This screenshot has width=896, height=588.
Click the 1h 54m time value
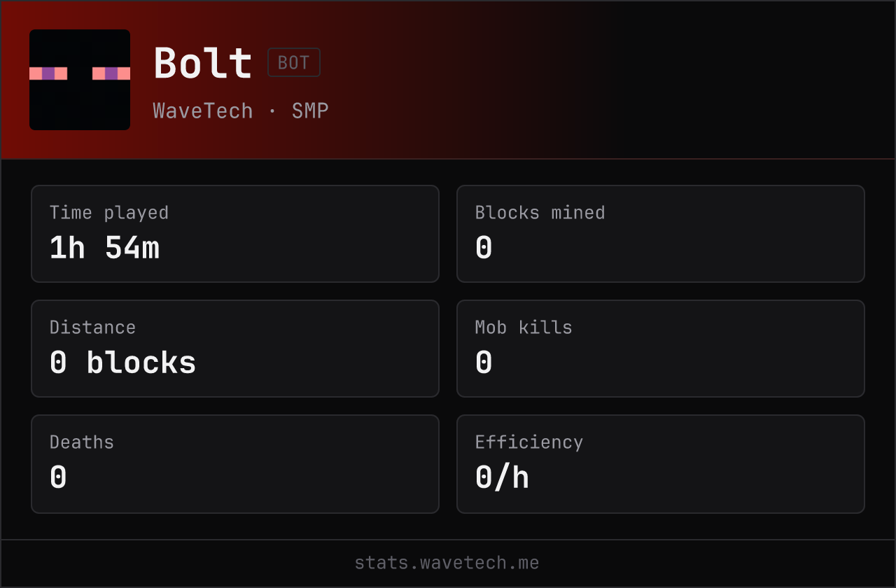[105, 248]
